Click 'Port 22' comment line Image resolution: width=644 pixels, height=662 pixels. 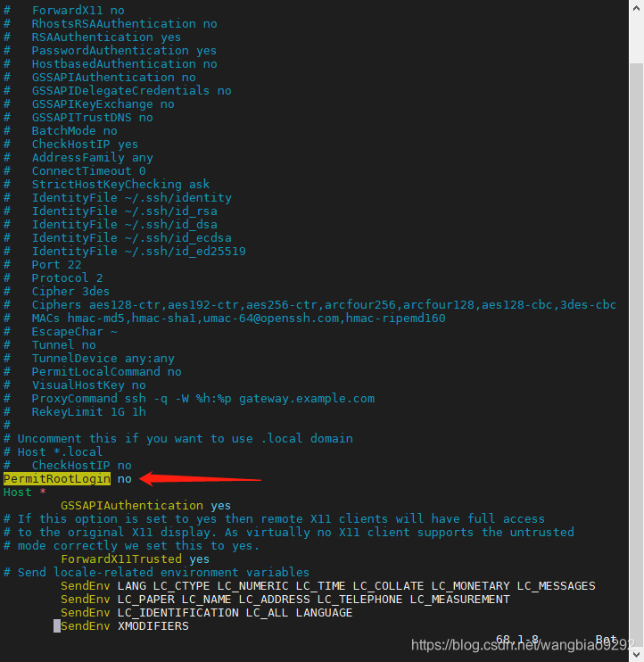[42, 265]
